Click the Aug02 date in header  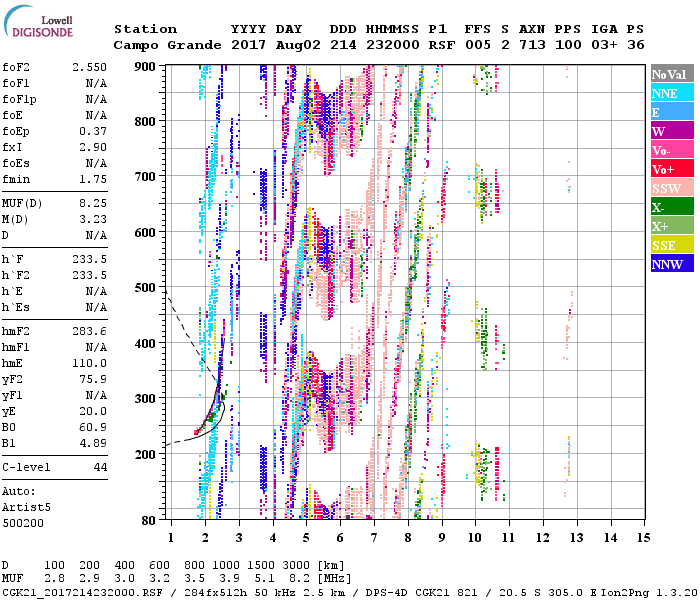[298, 45]
